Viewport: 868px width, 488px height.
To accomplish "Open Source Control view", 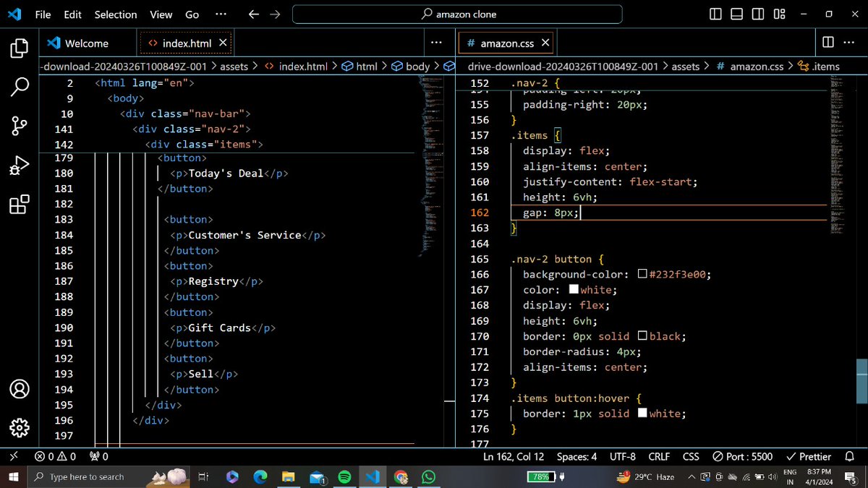I will pyautogui.click(x=20, y=126).
